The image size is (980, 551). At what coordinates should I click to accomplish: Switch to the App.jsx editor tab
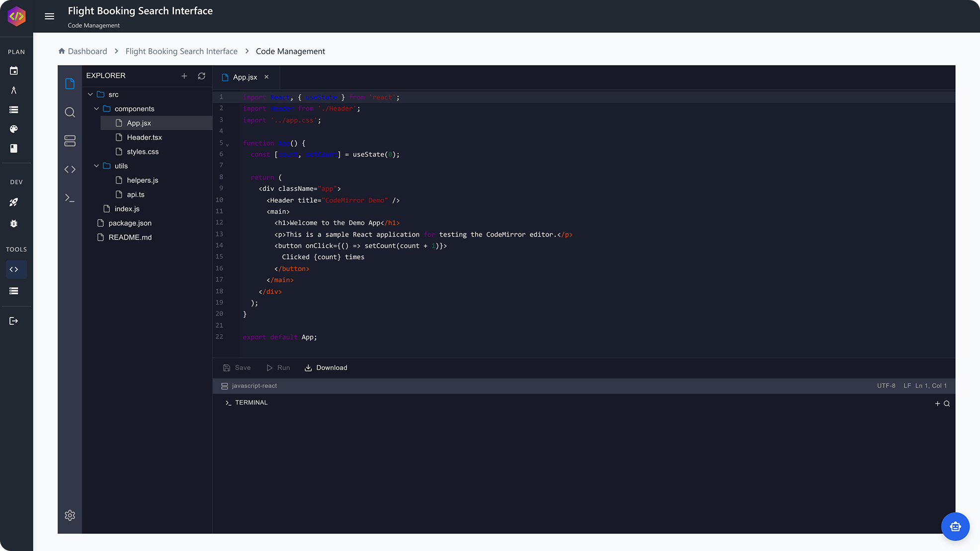click(245, 77)
